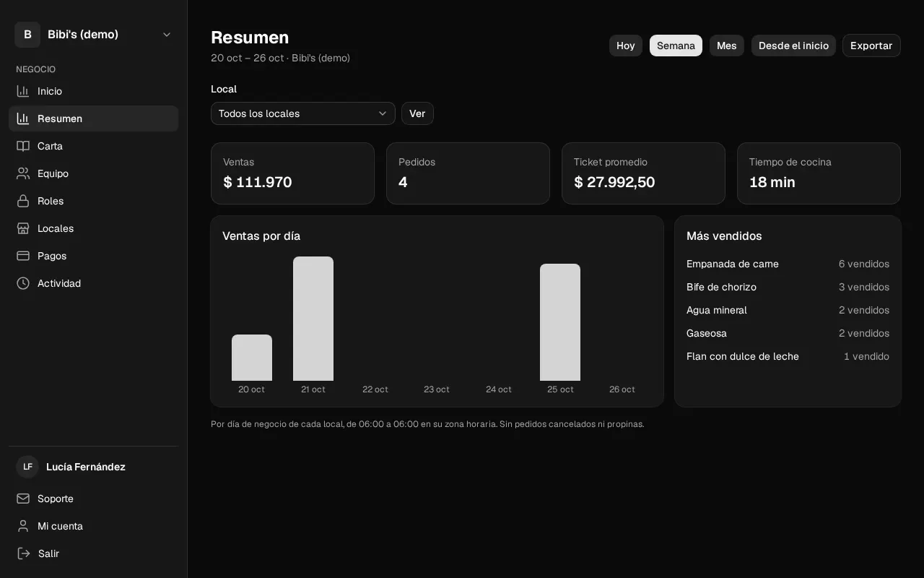Click Agua mineral row
924x578 pixels.
788,310
